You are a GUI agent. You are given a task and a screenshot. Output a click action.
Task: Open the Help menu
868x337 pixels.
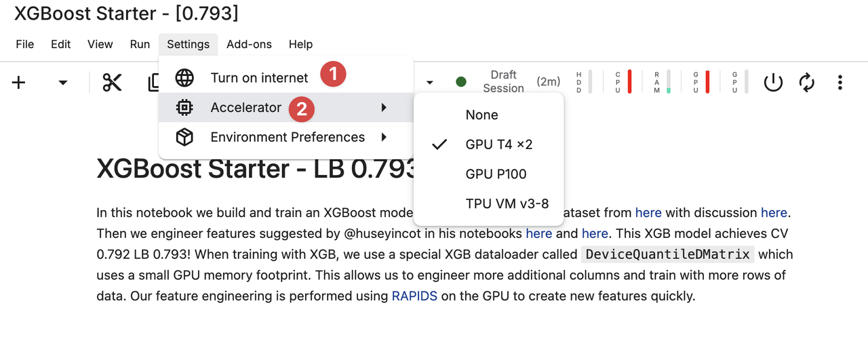coord(300,44)
